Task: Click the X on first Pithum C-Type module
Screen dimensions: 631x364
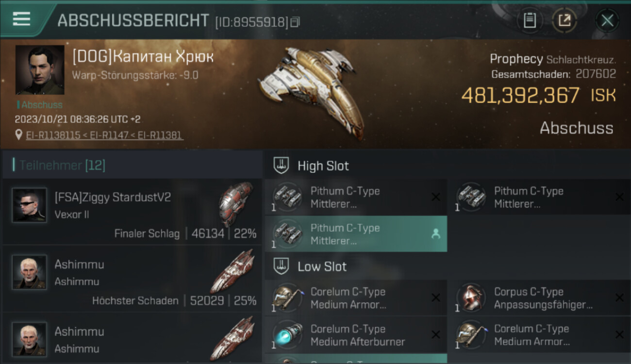Action: click(436, 197)
